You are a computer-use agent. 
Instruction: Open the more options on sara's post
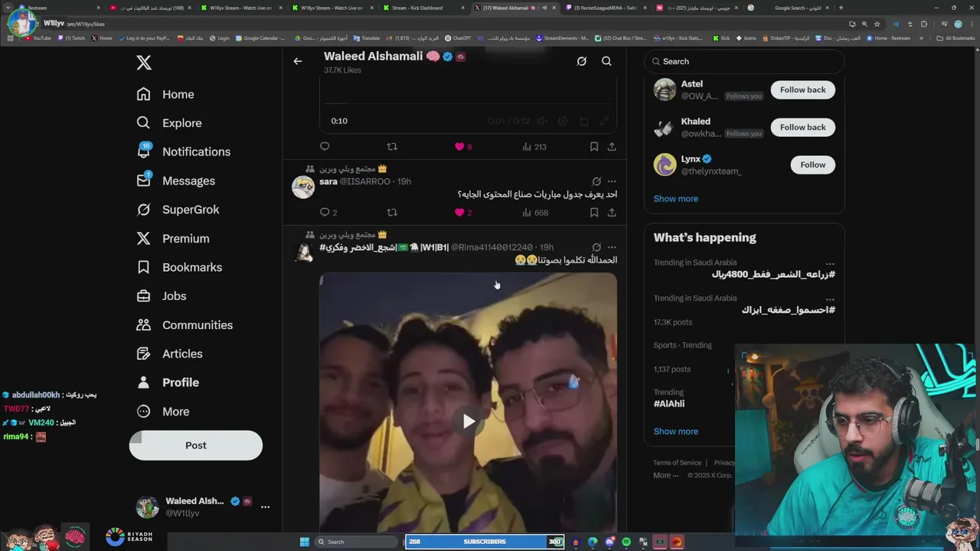612,181
